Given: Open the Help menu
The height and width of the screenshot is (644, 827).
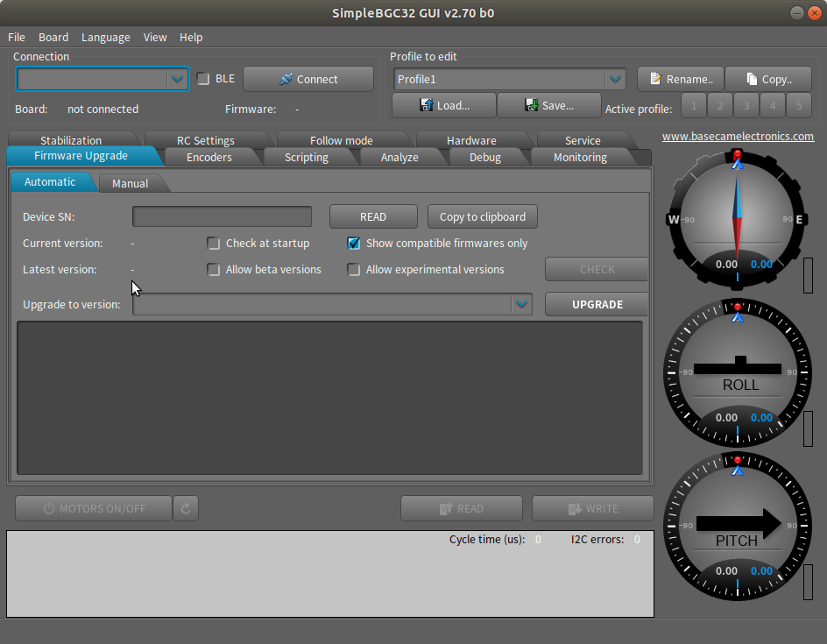Looking at the screenshot, I should coord(191,38).
